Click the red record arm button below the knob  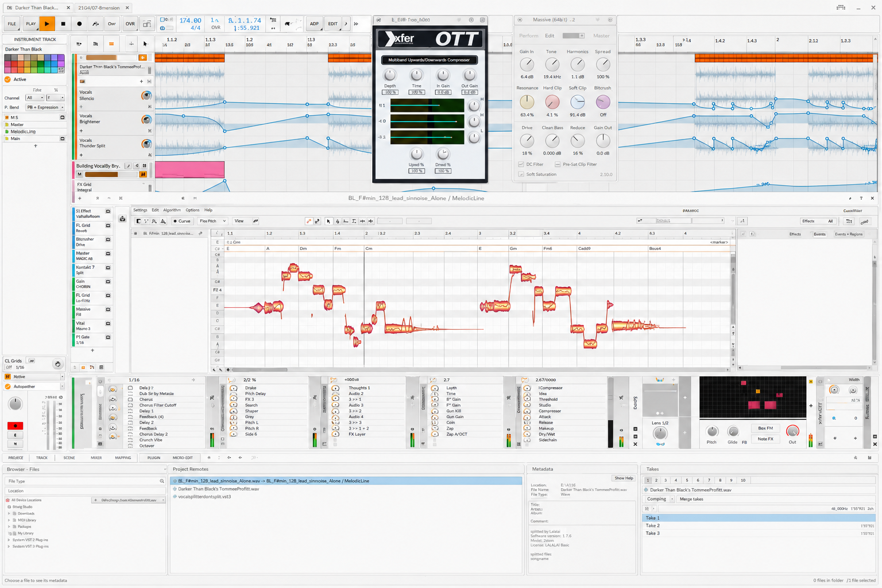click(x=15, y=425)
